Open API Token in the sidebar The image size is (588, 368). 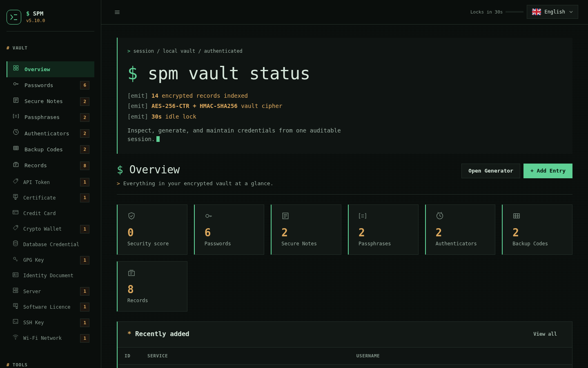[51, 182]
